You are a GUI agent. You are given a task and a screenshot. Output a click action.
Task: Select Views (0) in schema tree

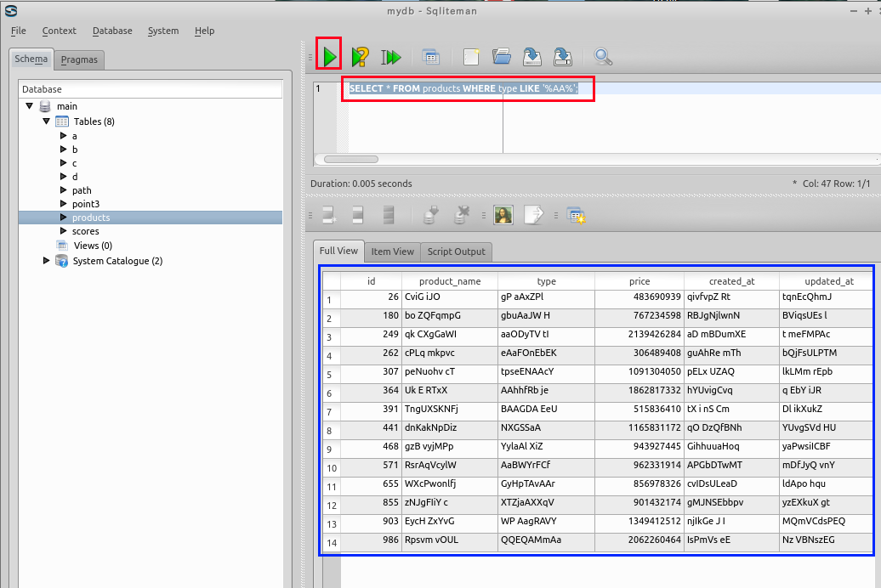[x=94, y=246]
